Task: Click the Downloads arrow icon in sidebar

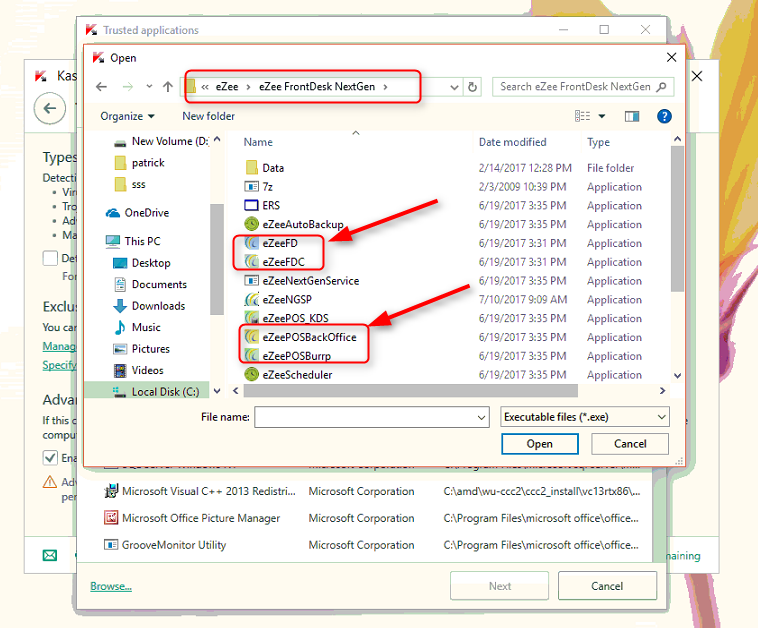Action: (120, 306)
